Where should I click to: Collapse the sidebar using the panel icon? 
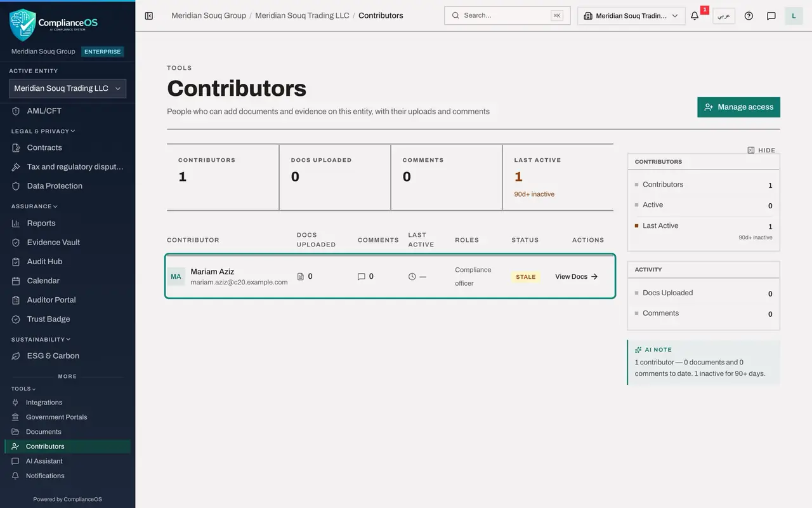[x=149, y=16]
